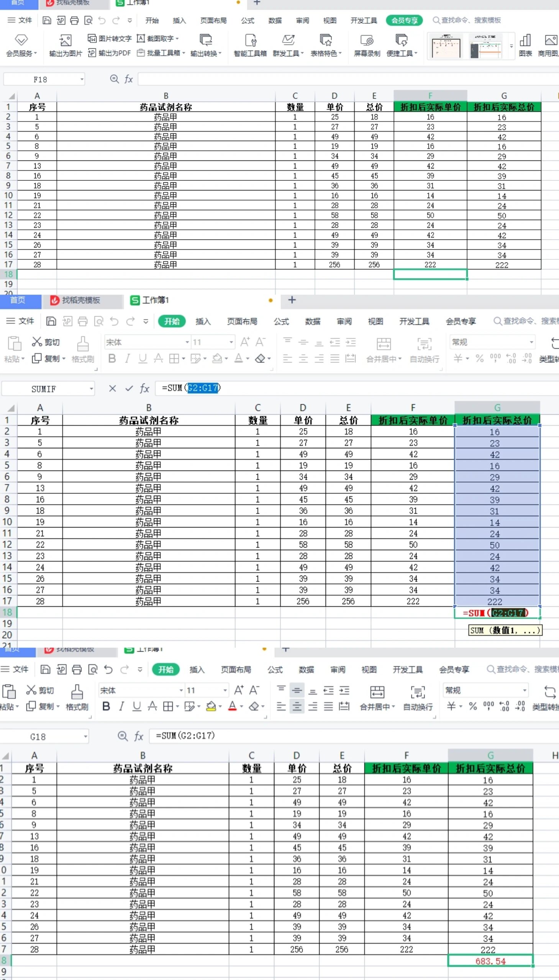559x980 pixels.
Task: Open 输出转换 export converter
Action: pyautogui.click(x=206, y=45)
